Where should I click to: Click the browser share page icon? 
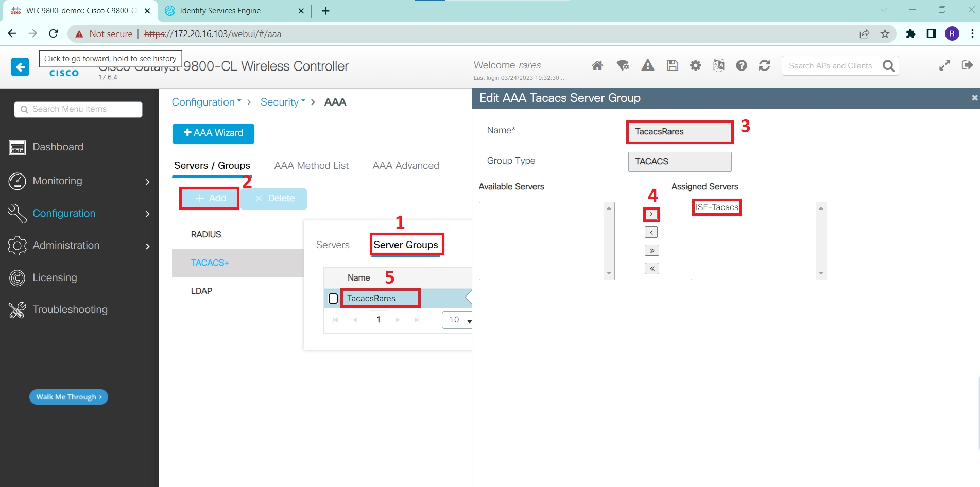(864, 34)
